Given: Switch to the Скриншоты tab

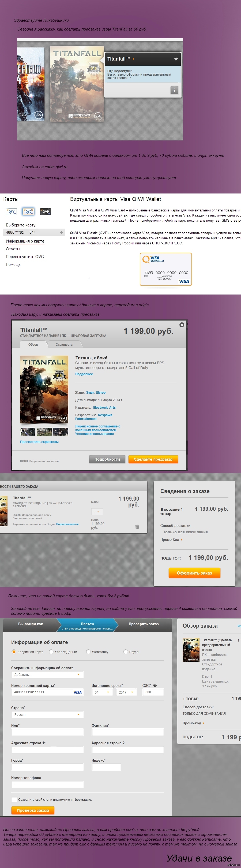Looking at the screenshot, I should [64, 344].
